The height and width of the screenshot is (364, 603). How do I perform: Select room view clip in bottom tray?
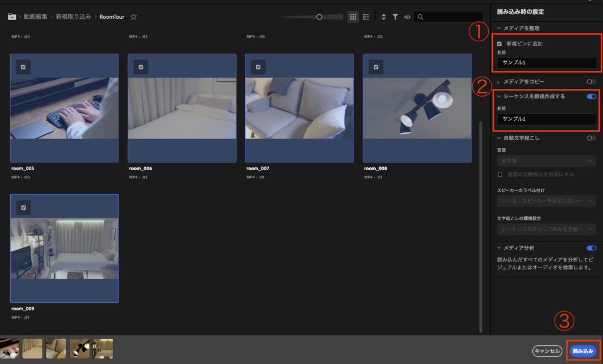[x=103, y=349]
